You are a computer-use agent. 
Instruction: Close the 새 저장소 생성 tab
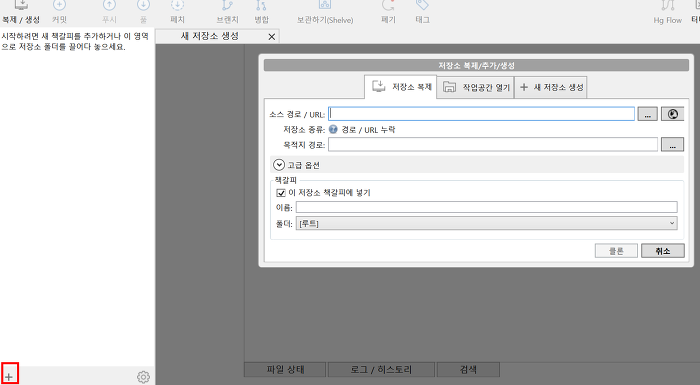point(271,37)
